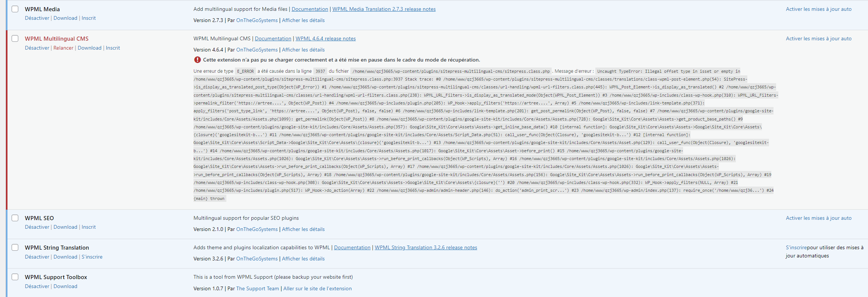
Task: Click S'inscrire under WPML String Translation name
Action: click(x=92, y=257)
